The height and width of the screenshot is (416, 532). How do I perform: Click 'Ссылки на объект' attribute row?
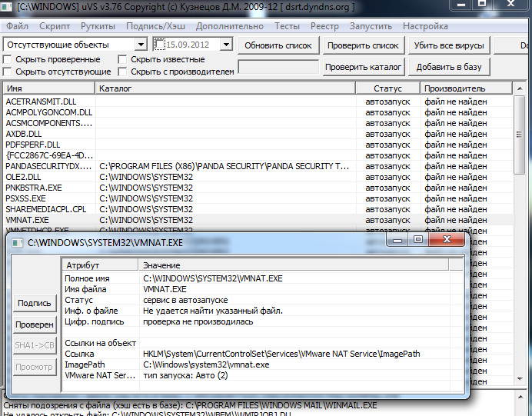[x=263, y=343]
